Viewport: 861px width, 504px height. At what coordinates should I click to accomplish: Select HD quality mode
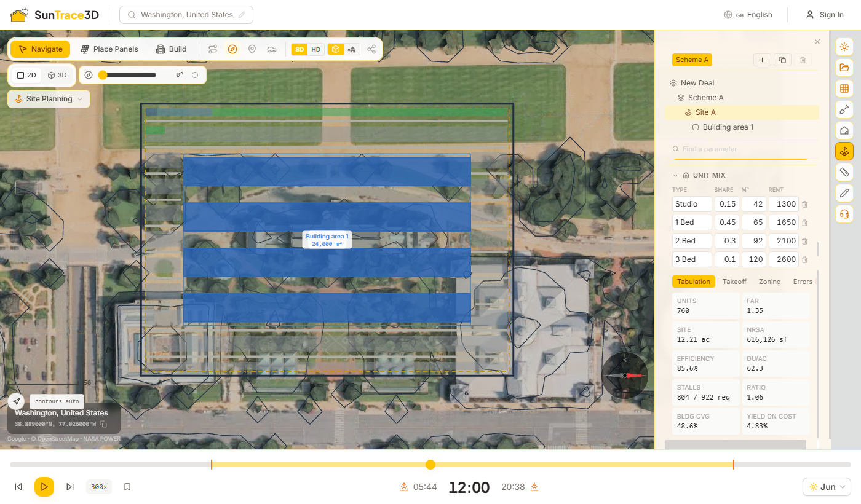(315, 49)
